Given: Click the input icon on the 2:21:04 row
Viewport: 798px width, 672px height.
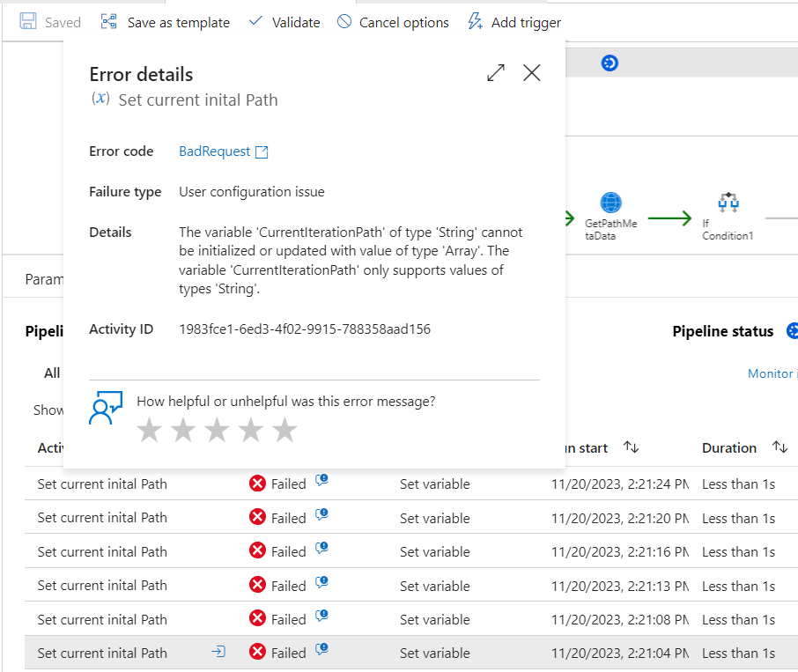Looking at the screenshot, I should pyautogui.click(x=218, y=651).
